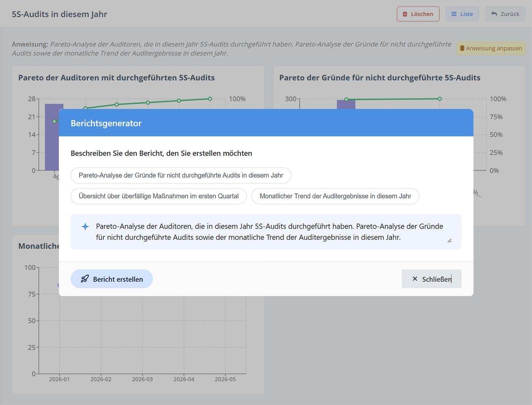Click the back arrow icon on Zurück
The height and width of the screenshot is (405, 532).
point(494,14)
